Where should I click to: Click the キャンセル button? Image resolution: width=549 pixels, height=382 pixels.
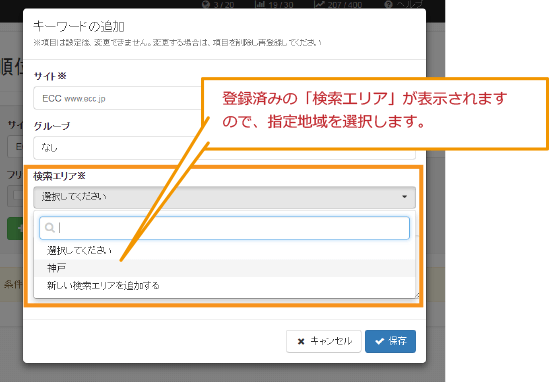(324, 341)
